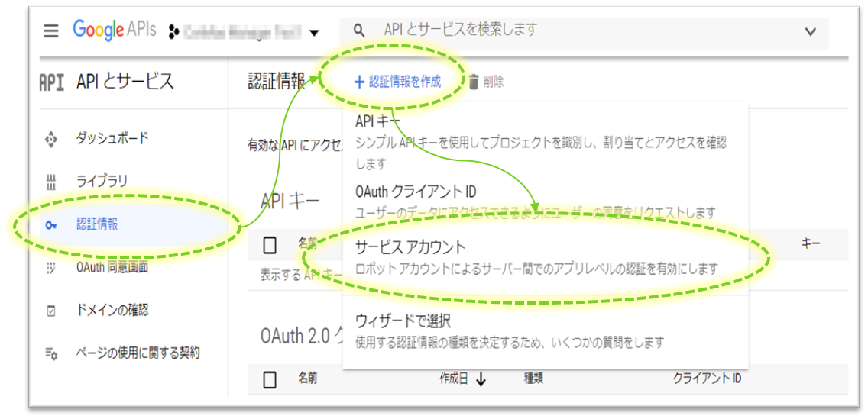Click the dashboard icon in sidebar
Image resolution: width=868 pixels, height=419 pixels.
tap(51, 139)
